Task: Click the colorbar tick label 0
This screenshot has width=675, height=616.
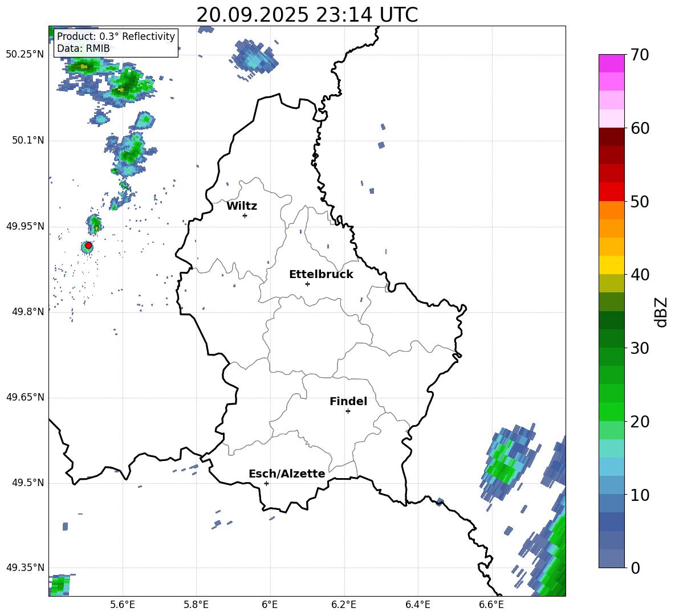Action: (635, 568)
